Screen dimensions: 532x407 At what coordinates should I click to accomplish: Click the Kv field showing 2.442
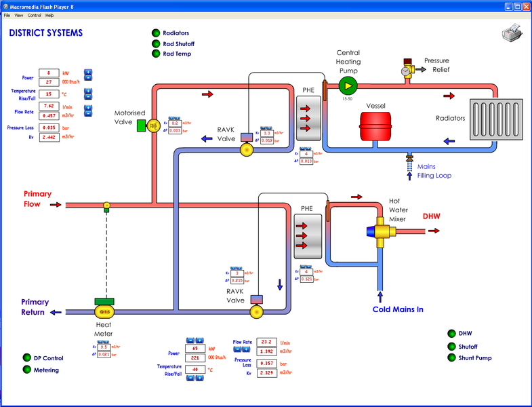point(49,137)
